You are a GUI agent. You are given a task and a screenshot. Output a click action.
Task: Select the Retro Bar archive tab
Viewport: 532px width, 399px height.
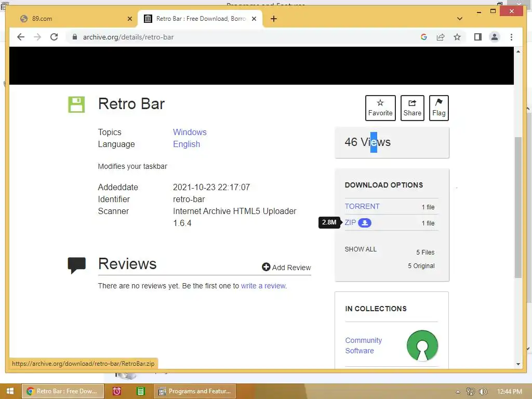click(200, 19)
